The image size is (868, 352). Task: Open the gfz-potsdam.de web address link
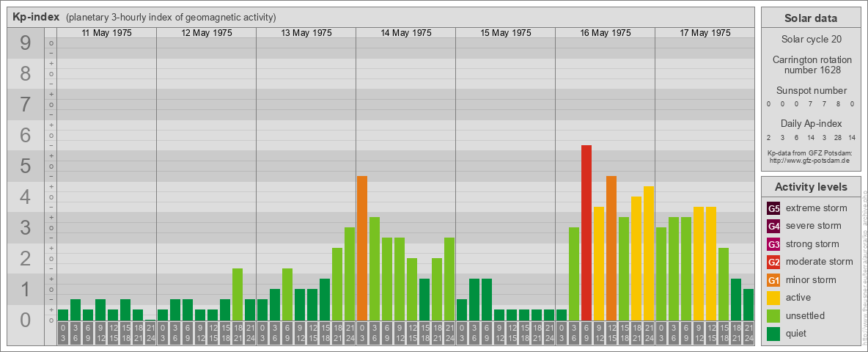click(x=809, y=161)
